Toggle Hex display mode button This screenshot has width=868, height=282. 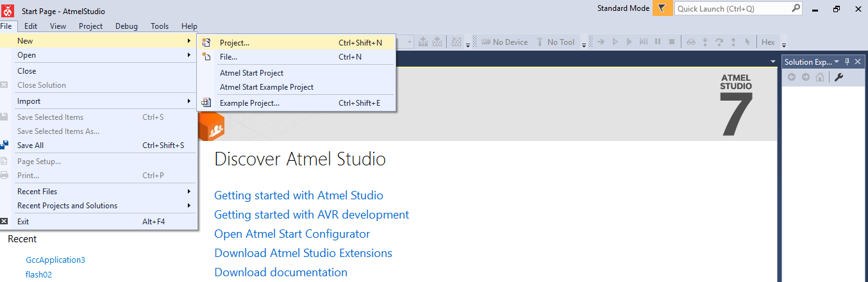[x=768, y=42]
